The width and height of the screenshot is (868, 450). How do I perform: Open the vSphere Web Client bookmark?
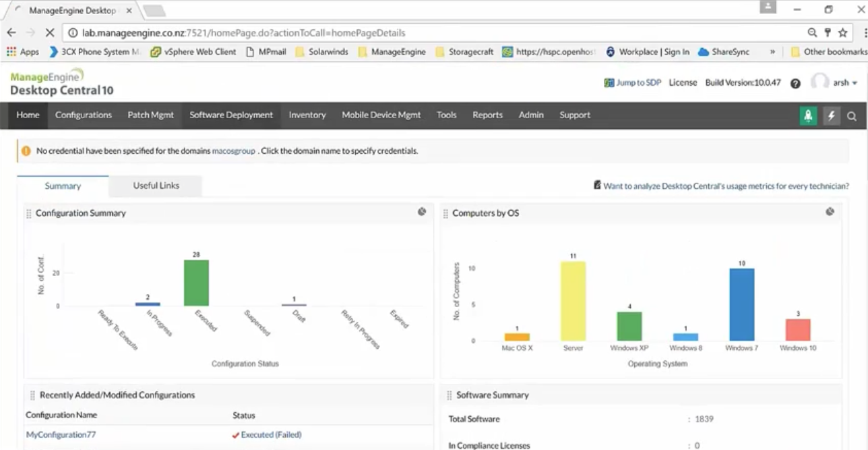point(193,52)
